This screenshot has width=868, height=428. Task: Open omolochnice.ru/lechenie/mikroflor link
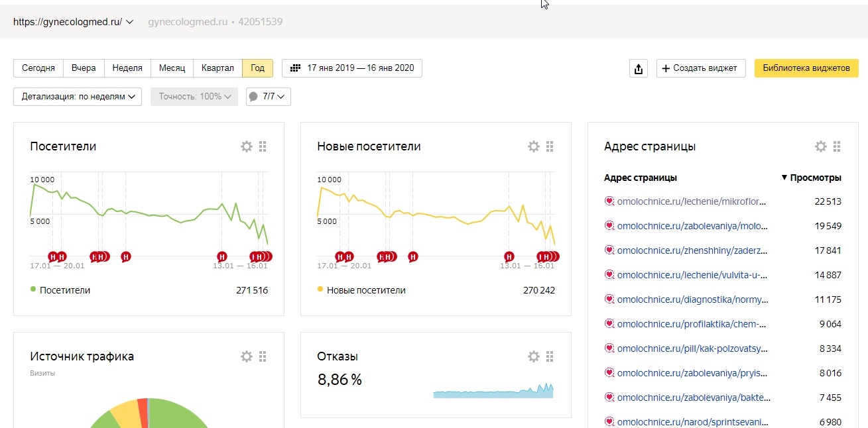pyautogui.click(x=692, y=201)
